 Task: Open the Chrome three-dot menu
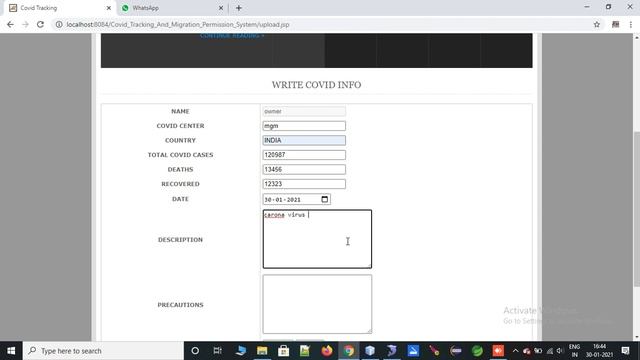click(x=631, y=24)
